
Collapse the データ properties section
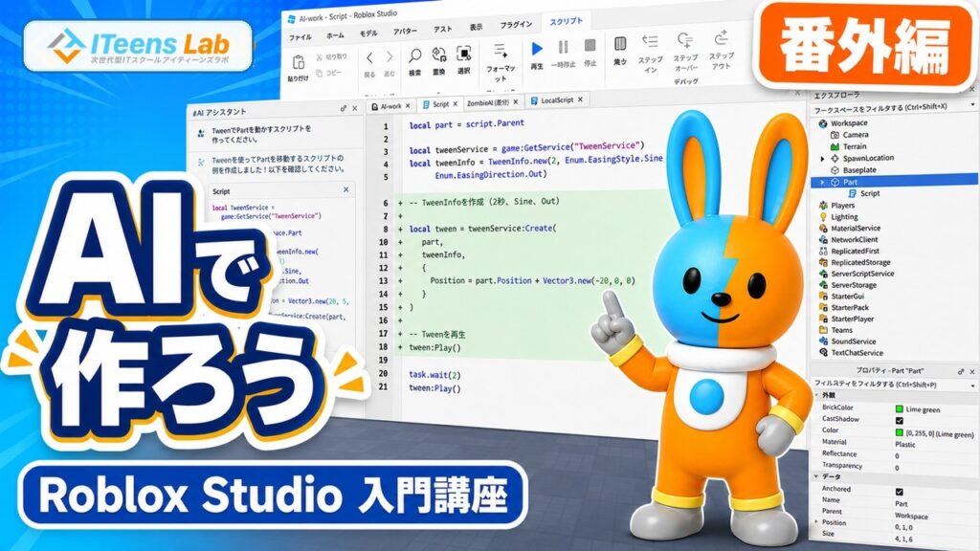point(816,476)
